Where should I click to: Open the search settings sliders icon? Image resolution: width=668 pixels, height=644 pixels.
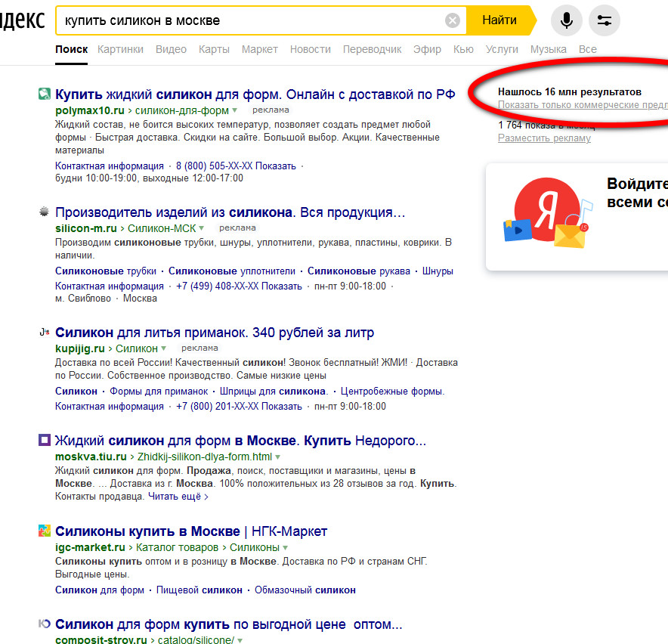[x=604, y=20]
